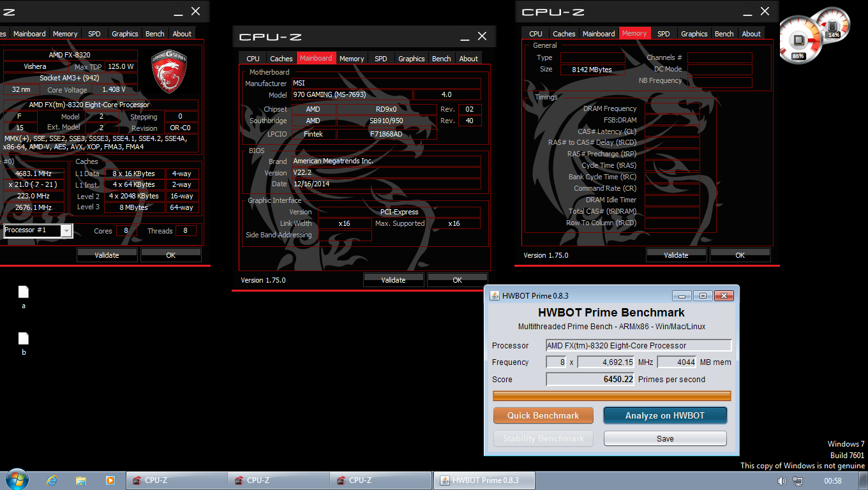Click Validate in middle Mainboard CPU-Z window
The width and height of the screenshot is (868, 490).
point(394,280)
